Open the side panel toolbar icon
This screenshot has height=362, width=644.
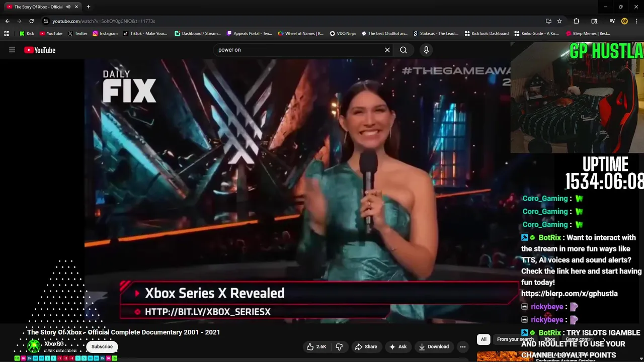click(x=594, y=21)
